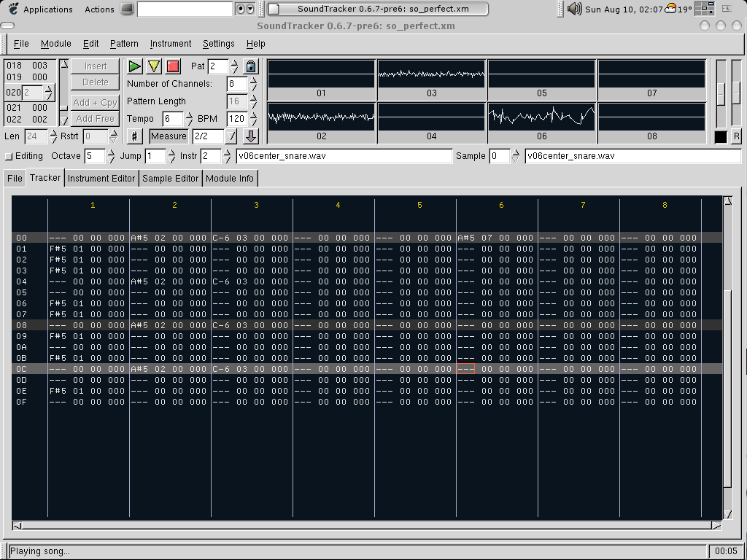Play current pattern with yellow triangle button
The width and height of the screenshot is (747, 560).
pyautogui.click(x=154, y=66)
